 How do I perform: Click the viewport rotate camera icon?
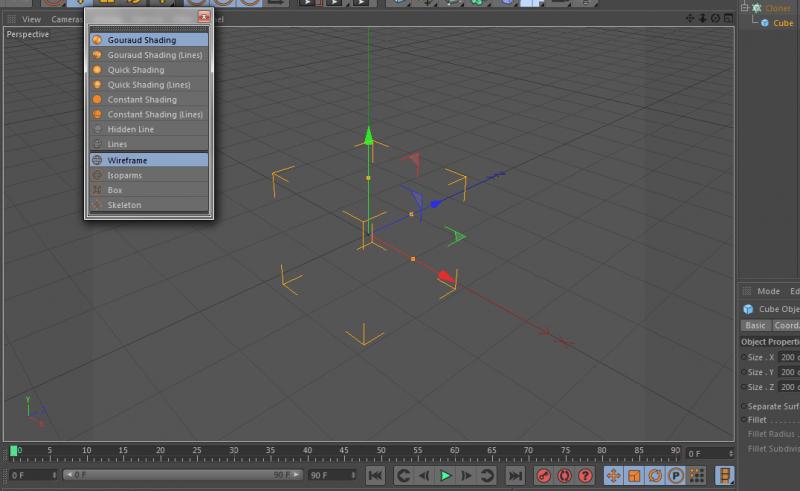point(714,19)
